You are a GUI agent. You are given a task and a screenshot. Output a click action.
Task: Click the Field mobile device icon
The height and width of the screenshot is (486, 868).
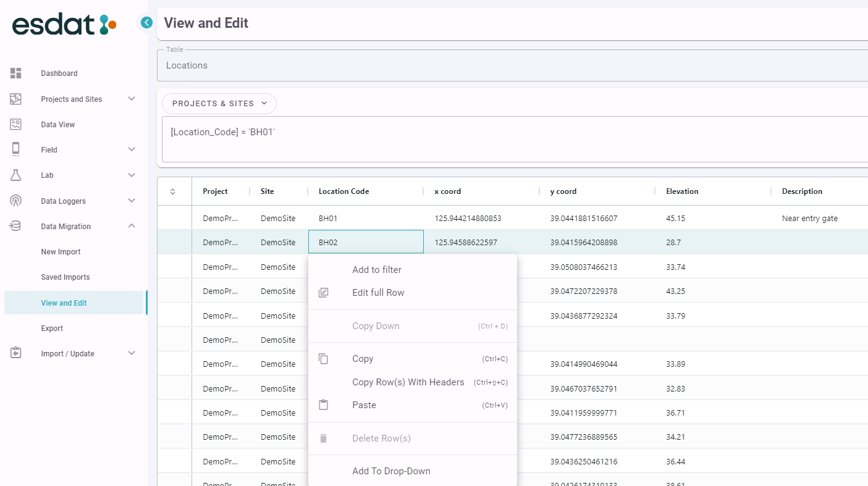(16, 149)
